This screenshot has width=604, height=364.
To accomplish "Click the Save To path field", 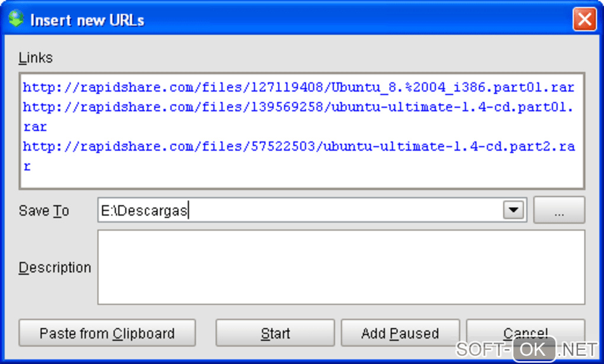I will [296, 211].
